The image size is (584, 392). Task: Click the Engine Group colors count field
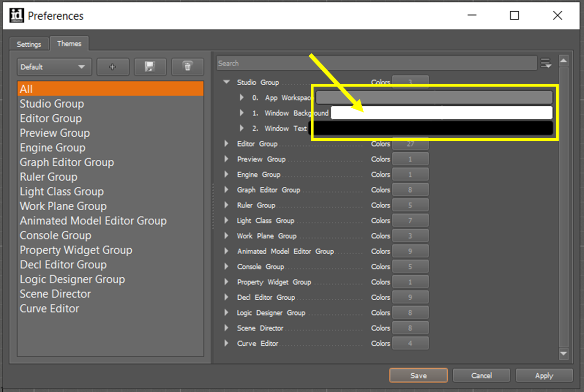[x=410, y=174]
